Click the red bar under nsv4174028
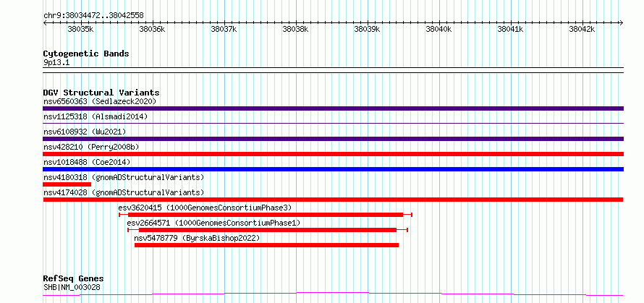Viewport: 644px width, 303px height. coord(333,200)
